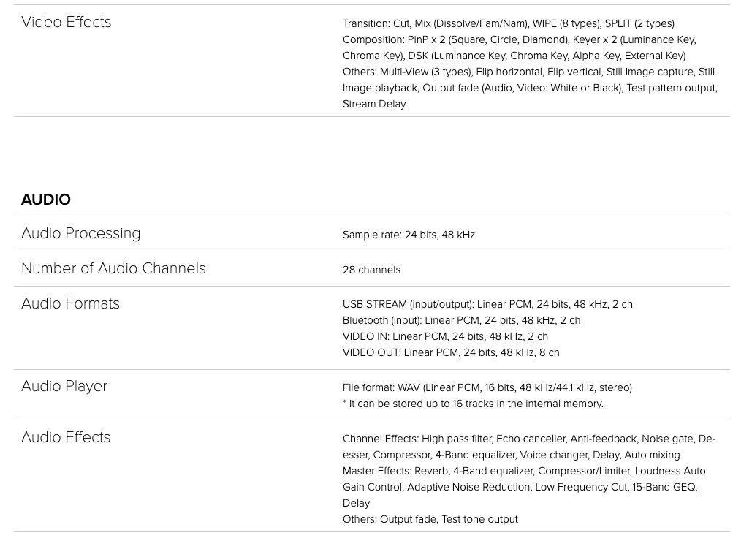Click the Audio Formats label
Screen dimensions: 752x560
(x=70, y=303)
